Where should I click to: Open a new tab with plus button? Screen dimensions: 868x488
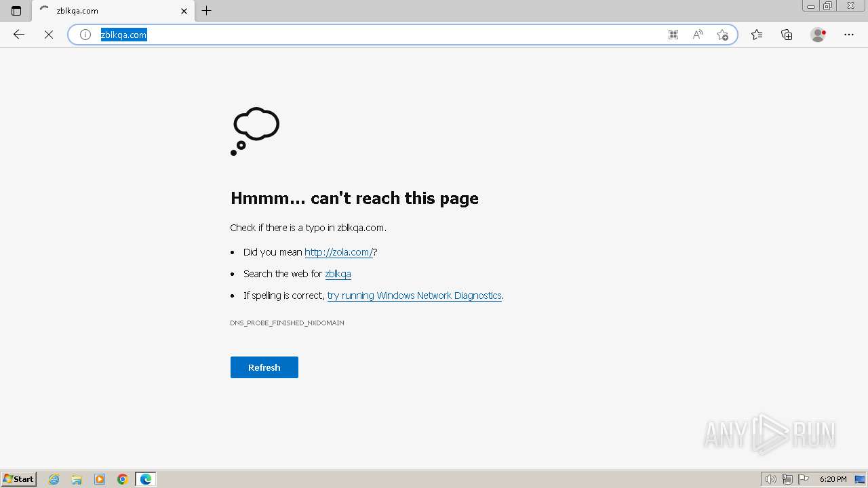click(x=207, y=11)
